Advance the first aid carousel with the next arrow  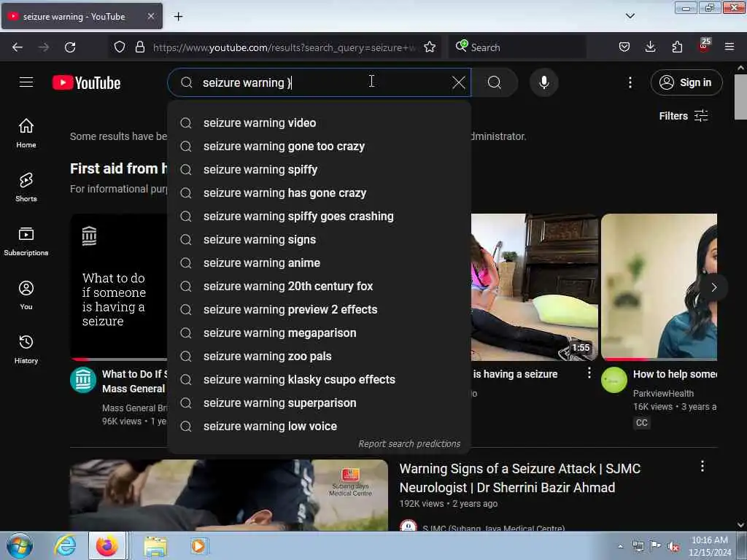coord(713,287)
